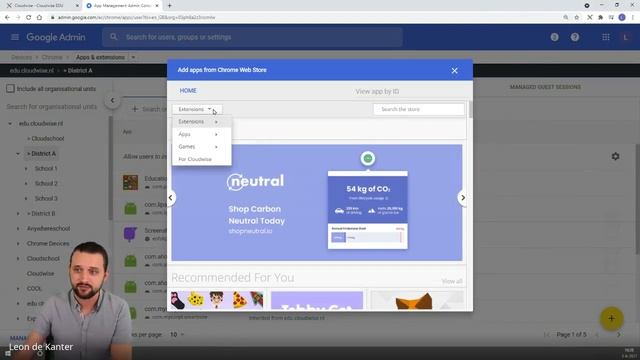Viewport: 640px width, 360px height.
Task: Click the Search the store field
Action: [x=418, y=109]
